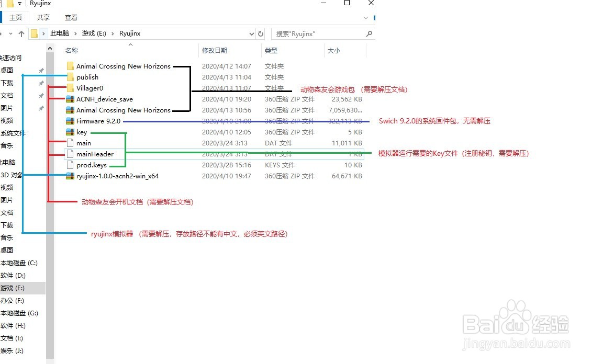Open the recent locations dropdown arrow
The image size is (603, 364).
(11, 34)
